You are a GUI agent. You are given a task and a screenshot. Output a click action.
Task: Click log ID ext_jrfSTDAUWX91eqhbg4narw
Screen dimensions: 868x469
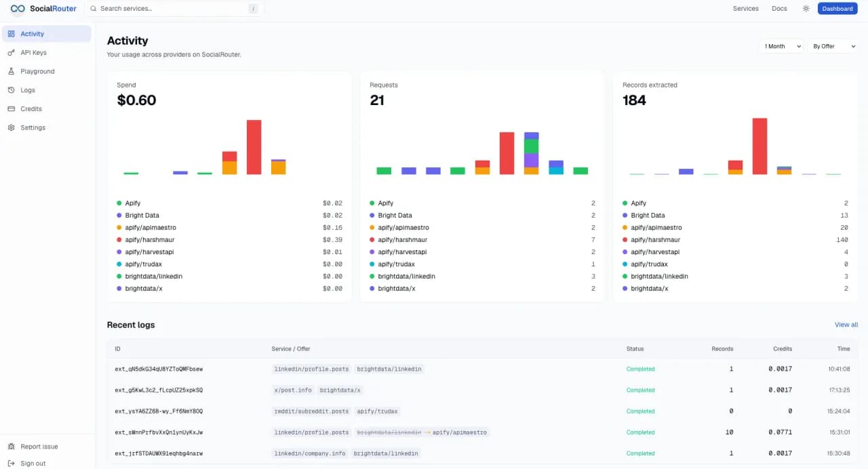click(x=159, y=453)
